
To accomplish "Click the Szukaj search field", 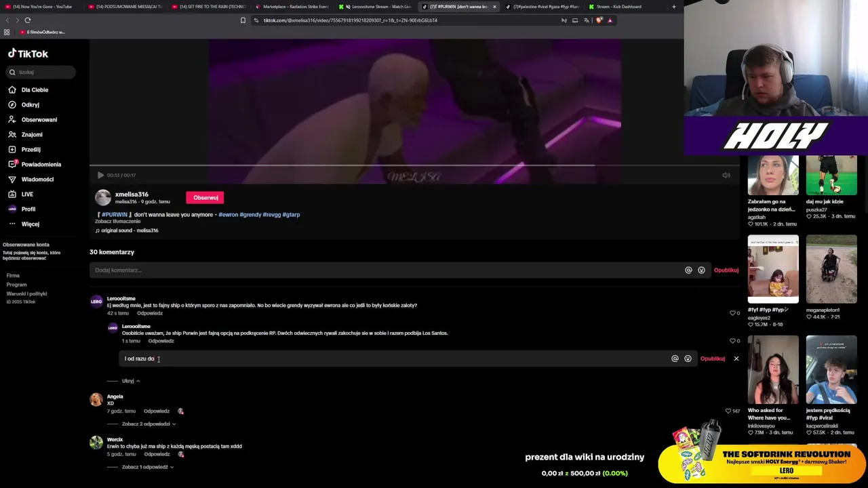I will (x=41, y=72).
